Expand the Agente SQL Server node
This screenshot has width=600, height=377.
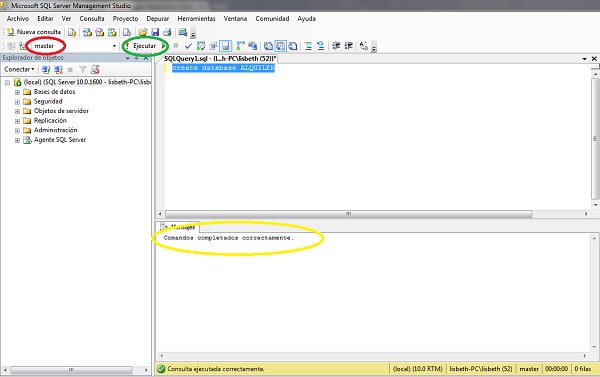[x=17, y=140]
